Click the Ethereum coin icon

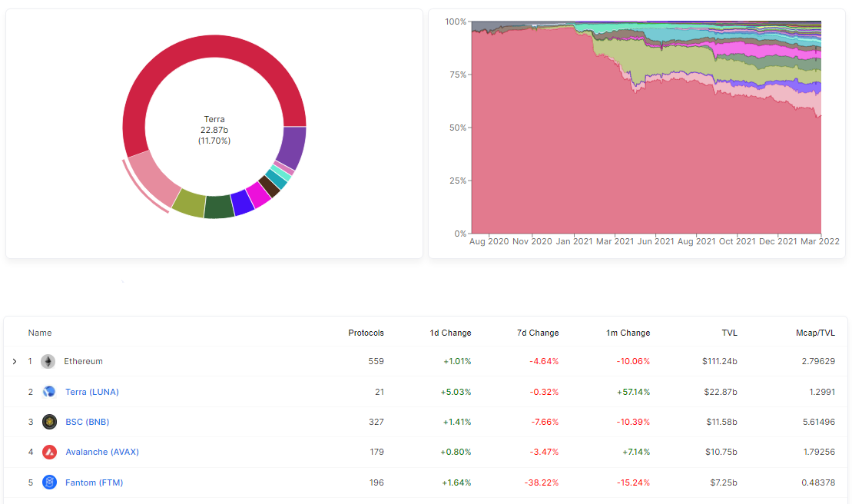tap(48, 361)
